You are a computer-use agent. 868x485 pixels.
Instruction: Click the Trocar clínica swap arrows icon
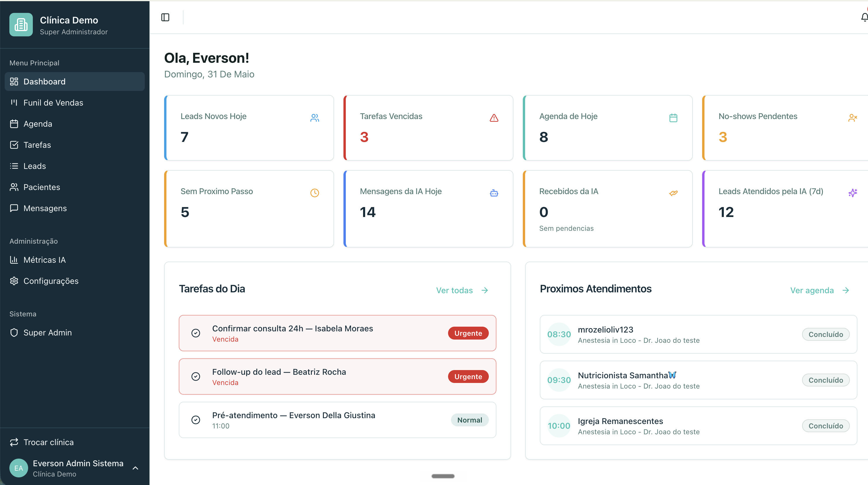[x=14, y=442]
